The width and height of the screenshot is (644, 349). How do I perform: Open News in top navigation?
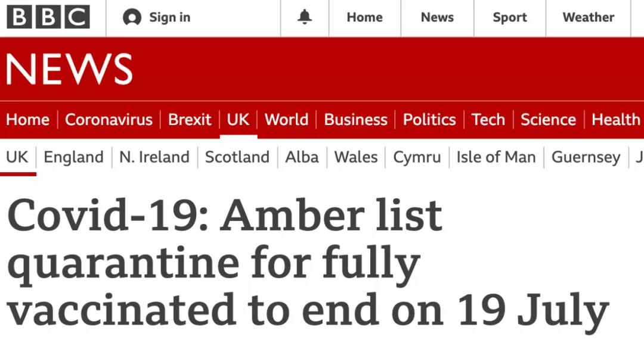coord(437,17)
